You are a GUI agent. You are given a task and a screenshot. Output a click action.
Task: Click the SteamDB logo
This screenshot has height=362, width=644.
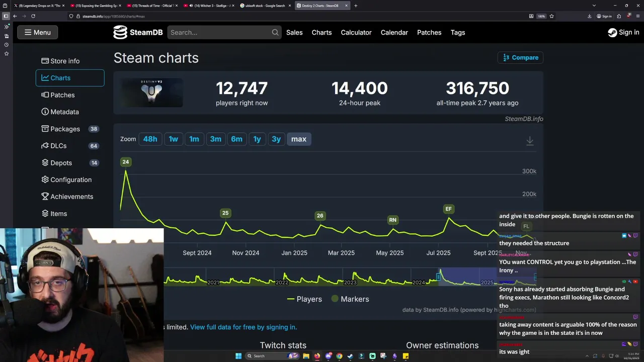click(x=138, y=32)
